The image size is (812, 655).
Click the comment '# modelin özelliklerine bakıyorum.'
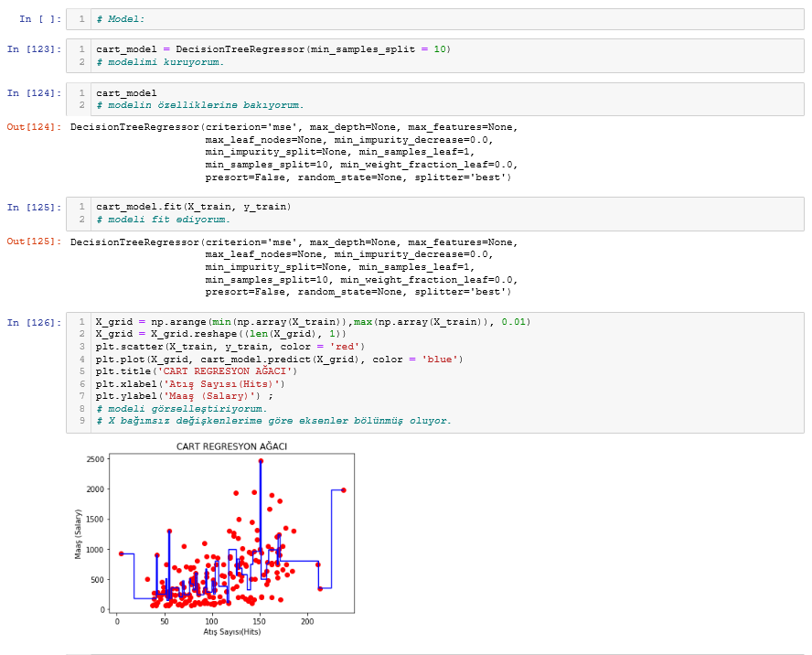[x=200, y=105]
